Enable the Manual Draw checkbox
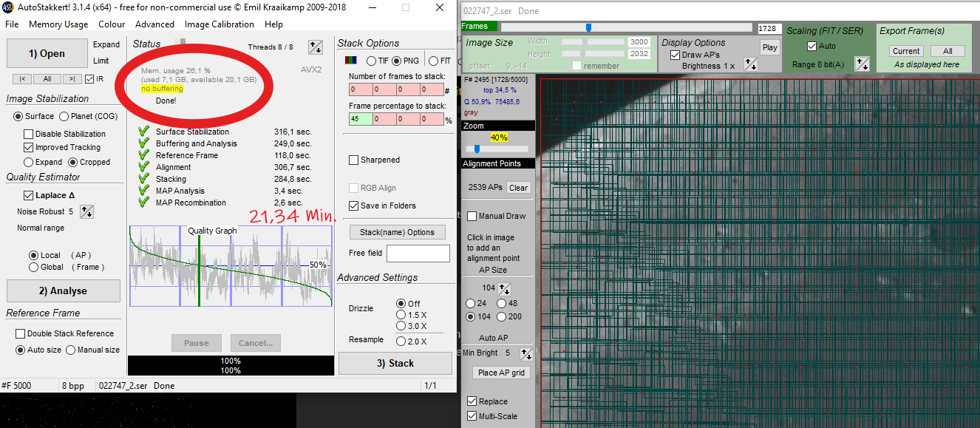Screen dimensions: 980x428 [472, 216]
